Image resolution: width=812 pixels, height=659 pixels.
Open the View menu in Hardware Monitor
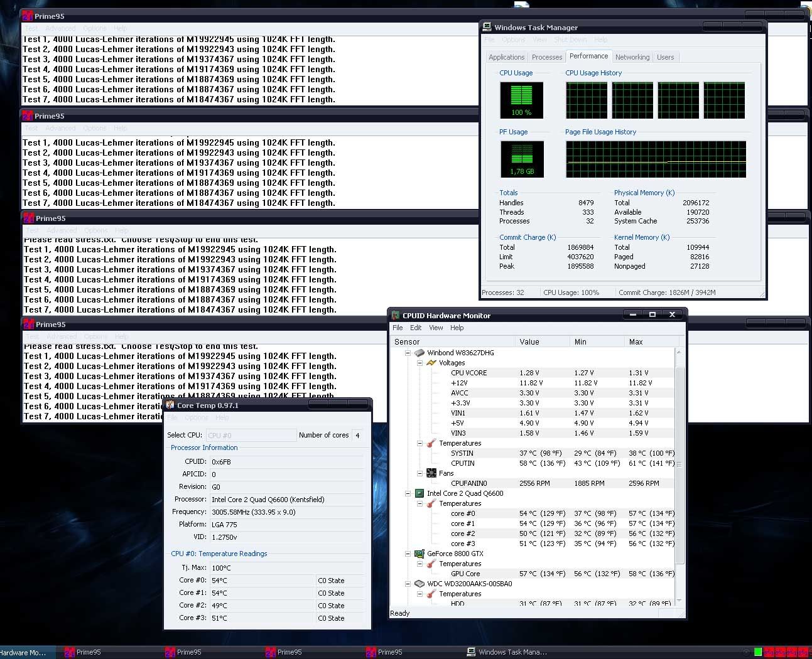coord(436,328)
